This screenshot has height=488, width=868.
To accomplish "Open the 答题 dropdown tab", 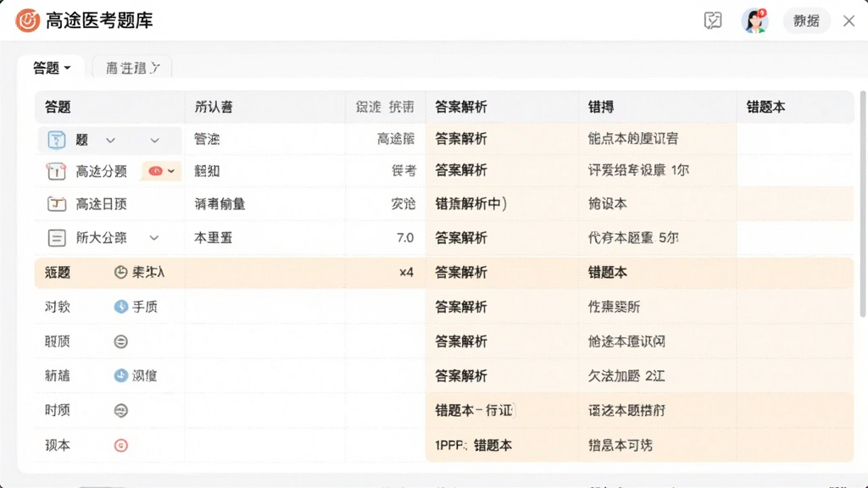I will (x=52, y=68).
